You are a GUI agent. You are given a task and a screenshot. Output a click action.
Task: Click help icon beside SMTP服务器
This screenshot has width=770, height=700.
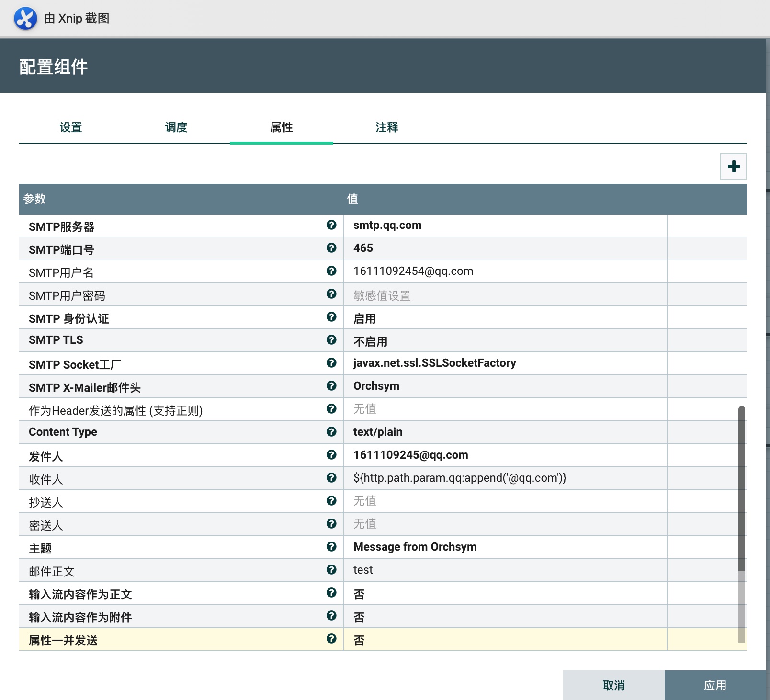click(331, 225)
